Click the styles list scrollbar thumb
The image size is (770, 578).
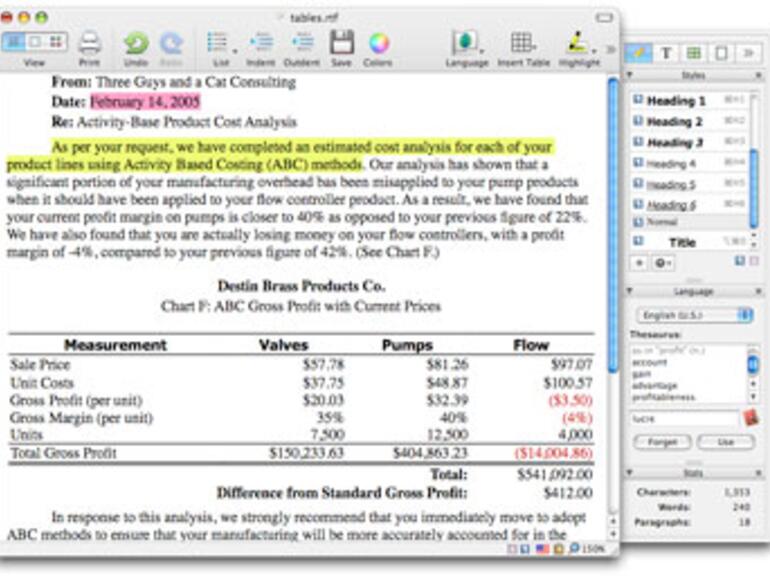[754, 189]
